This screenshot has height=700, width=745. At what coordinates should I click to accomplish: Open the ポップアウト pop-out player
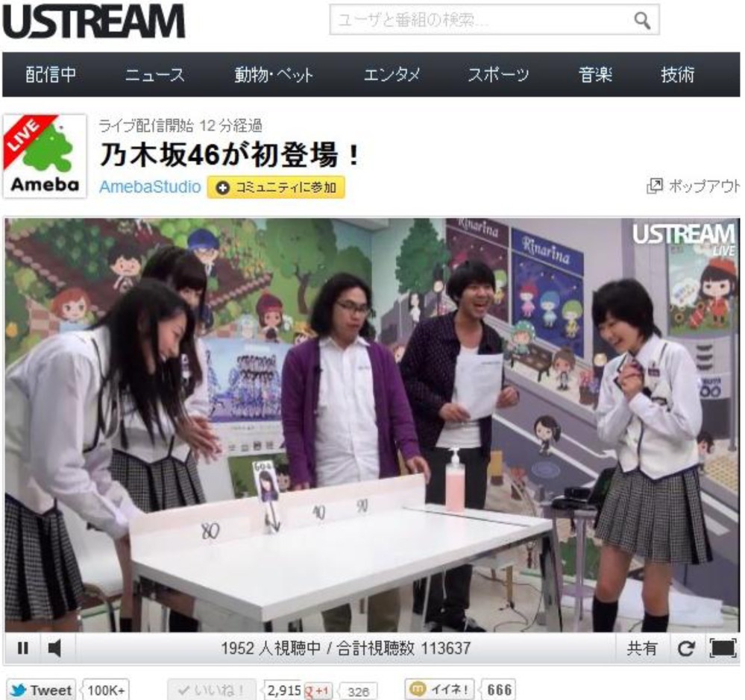[694, 186]
